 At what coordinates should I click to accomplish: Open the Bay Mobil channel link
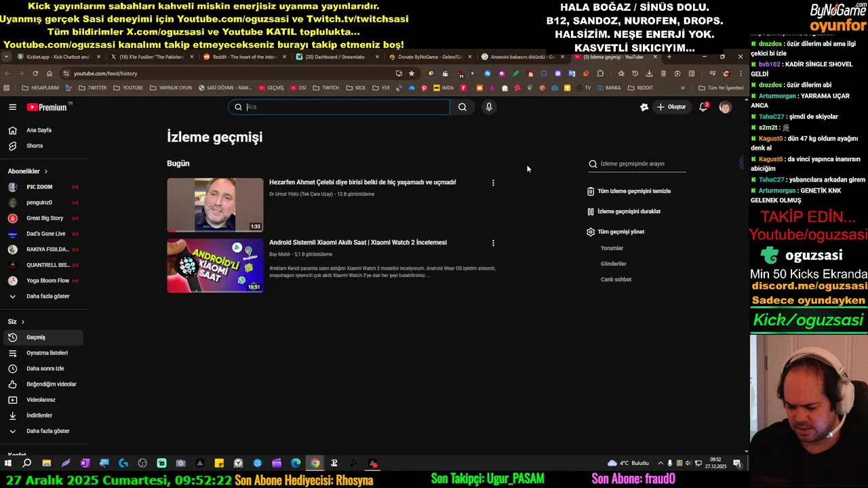point(279,255)
